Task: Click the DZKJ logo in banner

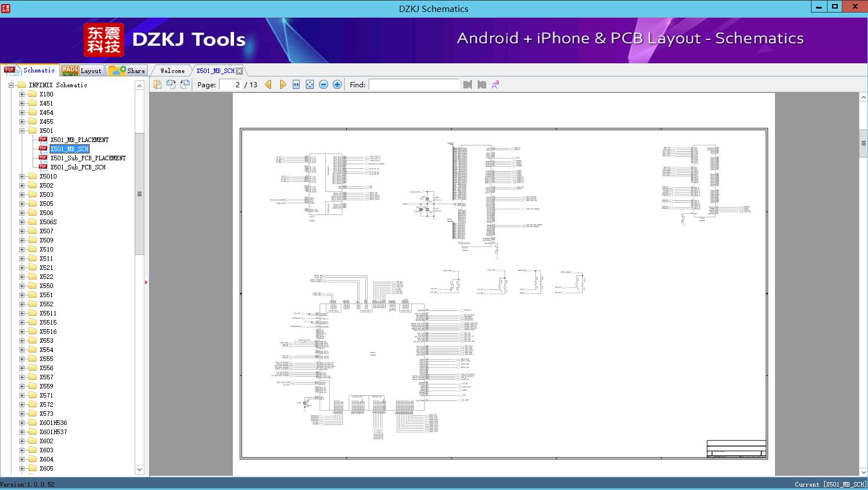Action: 104,40
